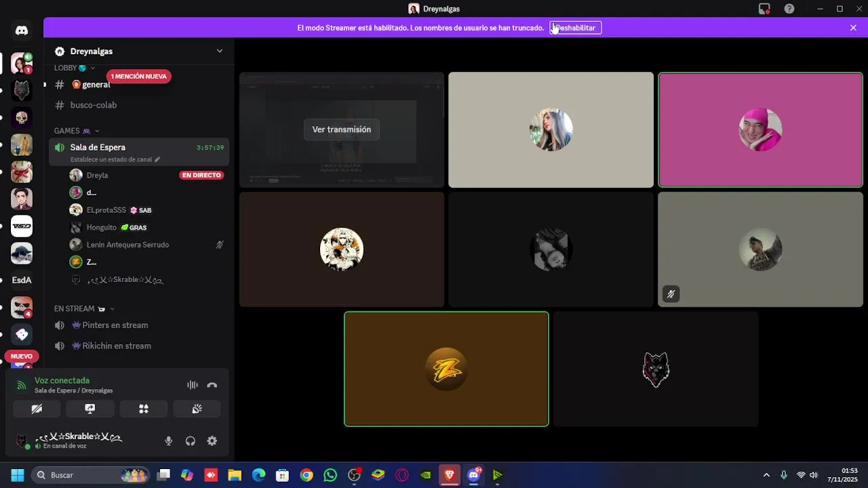Show hidden system tray icons
This screenshot has width=868, height=488.
click(766, 475)
